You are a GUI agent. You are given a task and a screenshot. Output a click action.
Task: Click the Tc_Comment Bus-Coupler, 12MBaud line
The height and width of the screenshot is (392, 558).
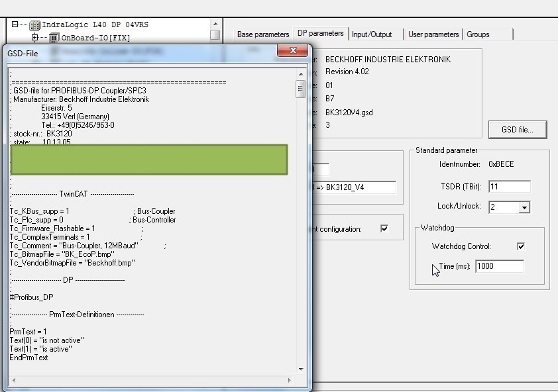pos(74,246)
